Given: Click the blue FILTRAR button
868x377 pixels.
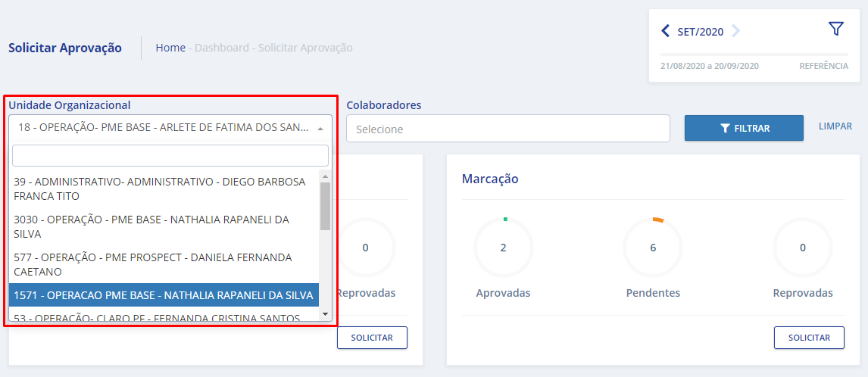Looking at the screenshot, I should pos(744,128).
